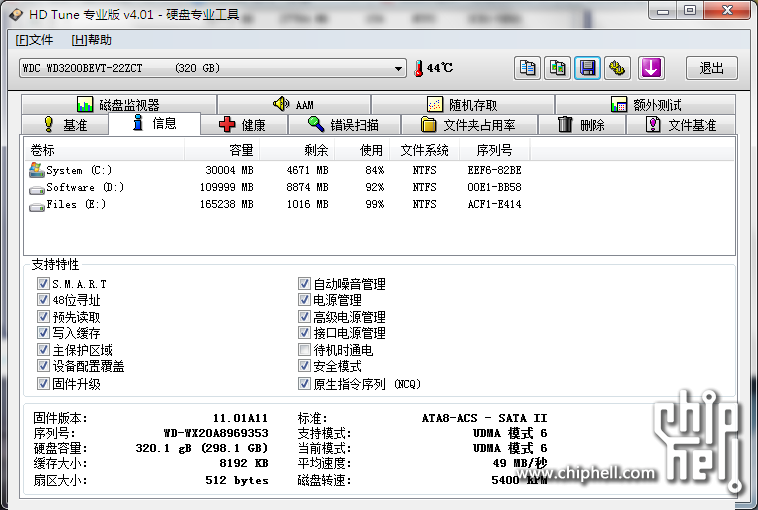Click the 5400 rpm rotation speed value
758x510 pixels.
point(519,480)
